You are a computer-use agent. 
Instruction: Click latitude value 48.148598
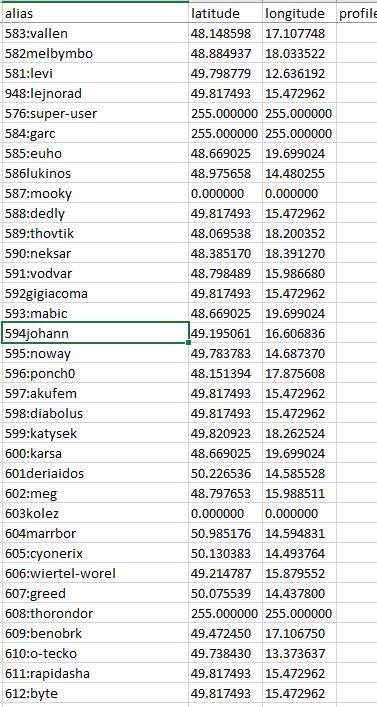click(x=225, y=34)
